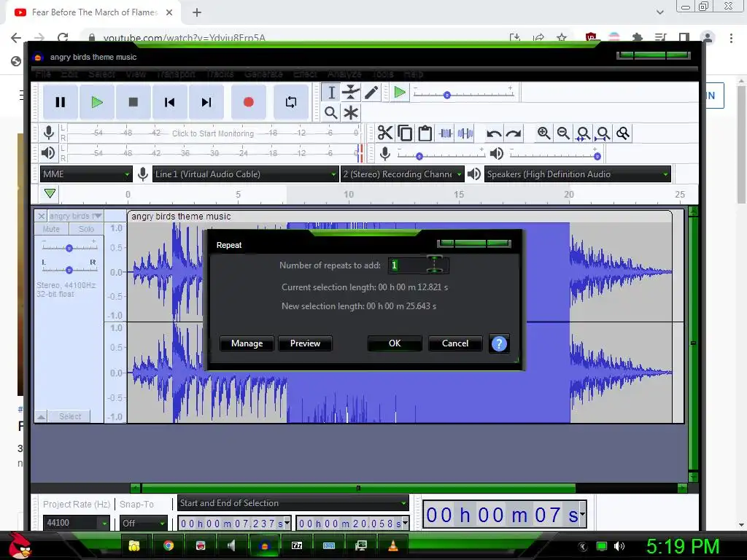Open the Effect menu
Image resolution: width=747 pixels, height=560 pixels.
click(x=306, y=74)
